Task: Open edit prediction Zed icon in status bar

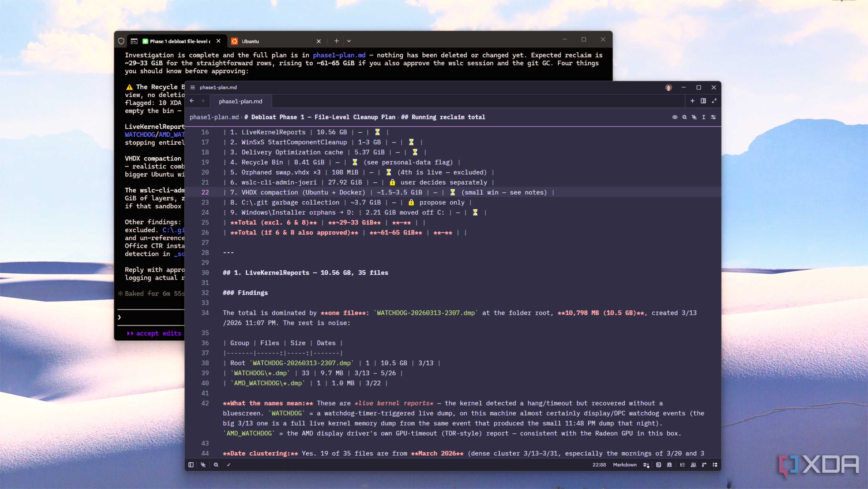Action: (x=646, y=465)
